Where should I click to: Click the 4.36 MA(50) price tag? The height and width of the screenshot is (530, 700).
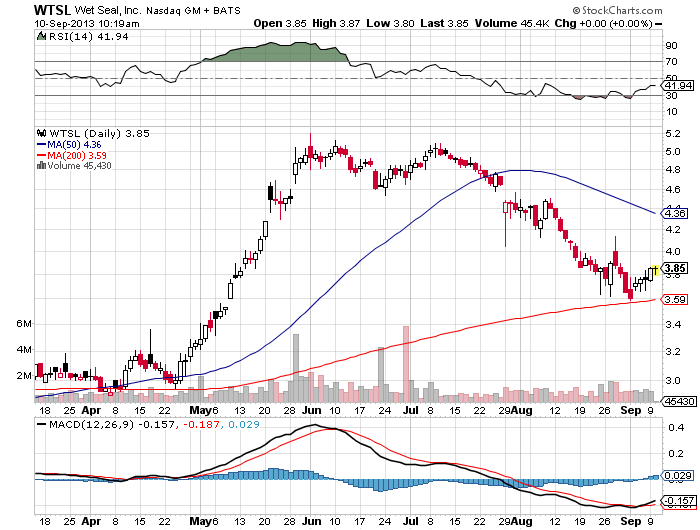(x=675, y=213)
